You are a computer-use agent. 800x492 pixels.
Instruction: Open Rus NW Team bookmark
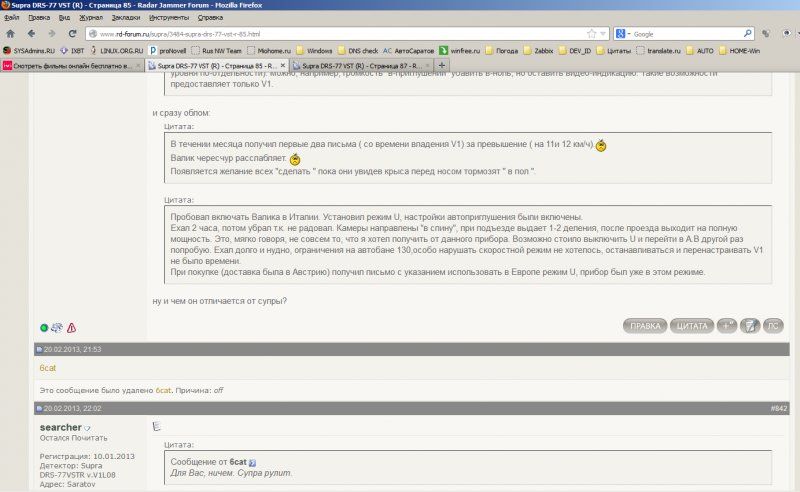click(216, 51)
